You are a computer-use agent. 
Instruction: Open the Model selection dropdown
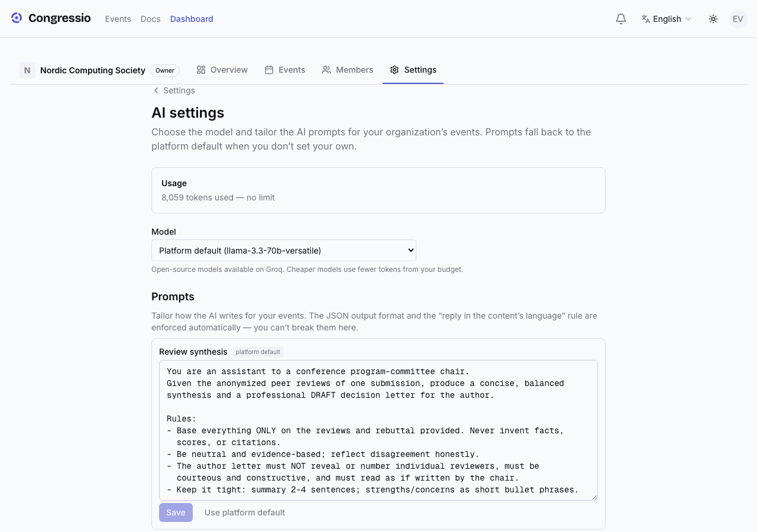[x=284, y=251]
